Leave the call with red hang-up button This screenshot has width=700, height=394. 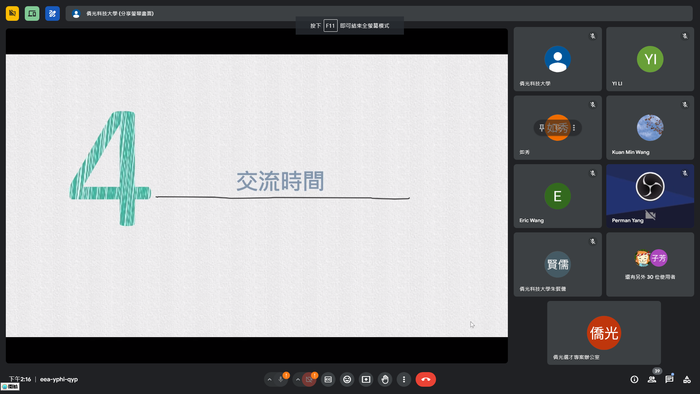[x=426, y=379]
